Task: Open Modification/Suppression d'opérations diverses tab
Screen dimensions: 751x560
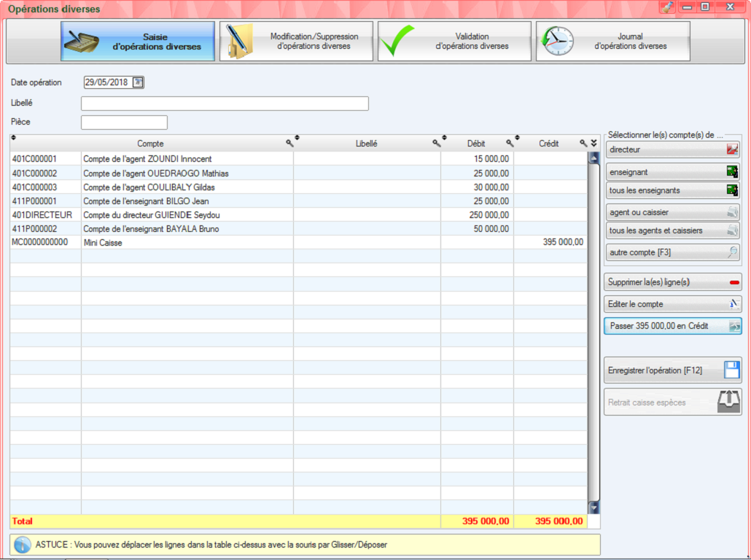Action: pos(296,41)
